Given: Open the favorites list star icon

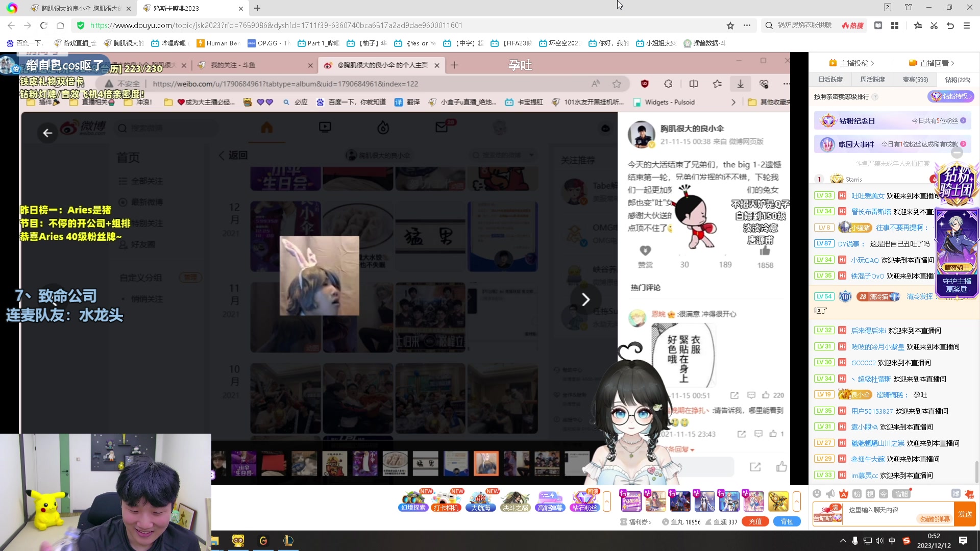Looking at the screenshot, I should pyautogui.click(x=918, y=26).
